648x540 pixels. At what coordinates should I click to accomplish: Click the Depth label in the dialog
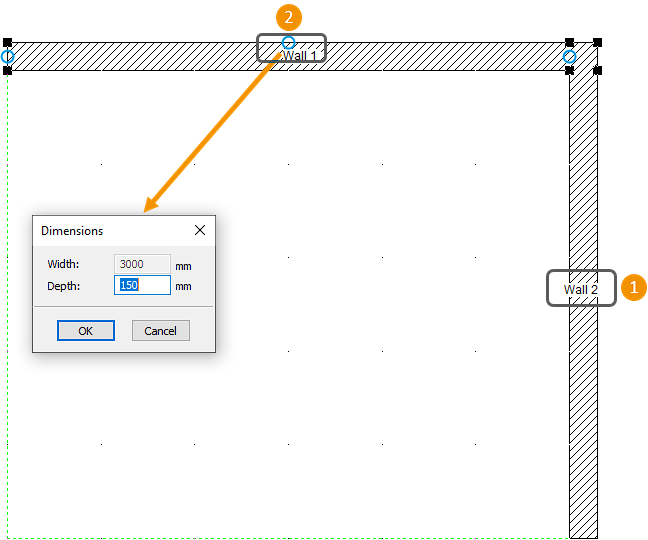pyautogui.click(x=62, y=286)
